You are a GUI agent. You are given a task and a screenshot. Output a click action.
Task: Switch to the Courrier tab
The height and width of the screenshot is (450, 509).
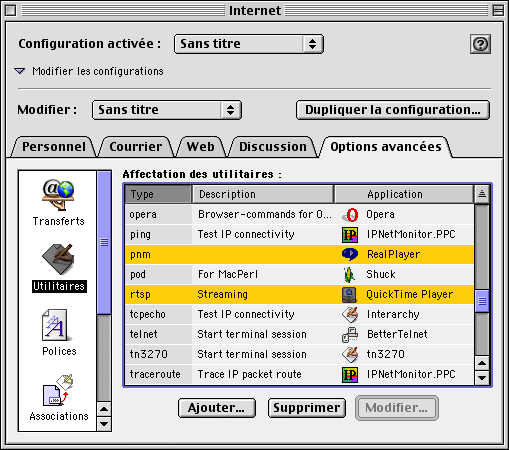136,147
